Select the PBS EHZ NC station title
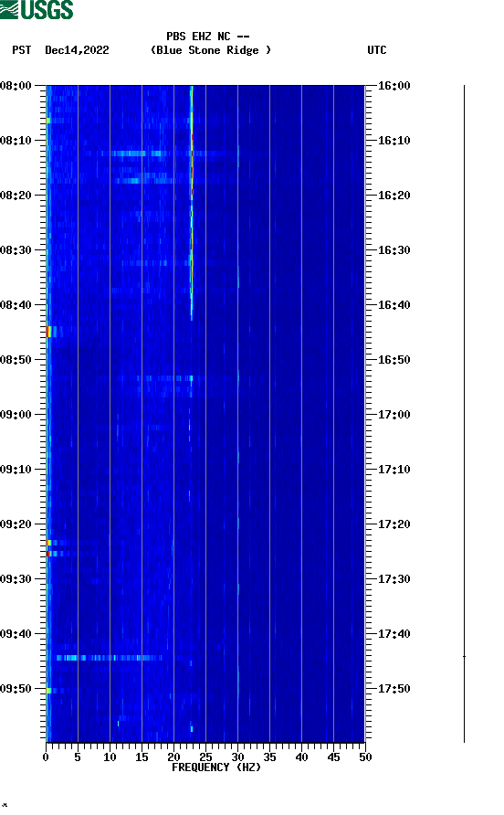 208,37
